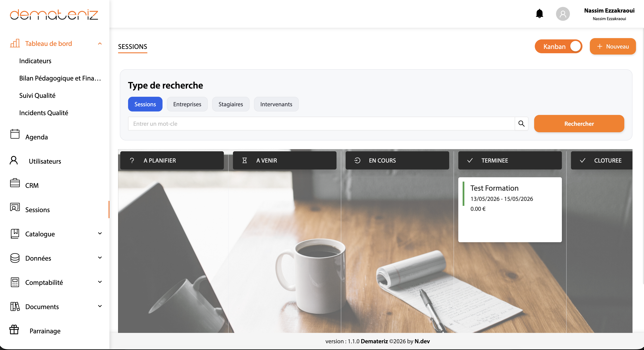Click the N.dev footer link
644x350 pixels.
point(422,341)
